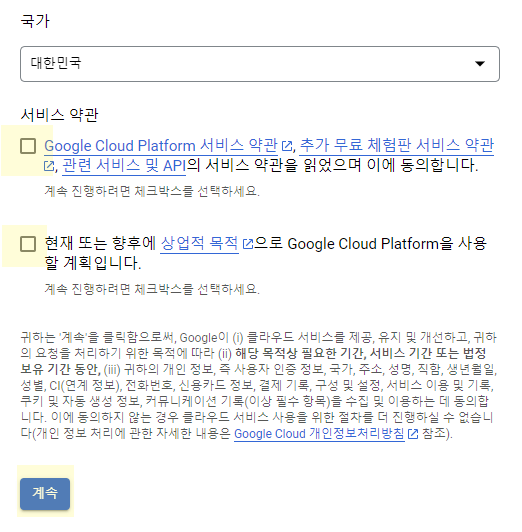This screenshot has height=532, width=522.
Task: Click the 서비스 약관 section heading
Action: click(x=59, y=115)
